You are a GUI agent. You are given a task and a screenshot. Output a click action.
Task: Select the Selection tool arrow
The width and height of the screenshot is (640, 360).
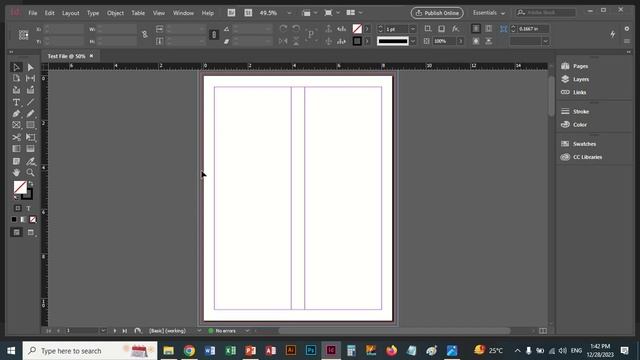(16, 67)
